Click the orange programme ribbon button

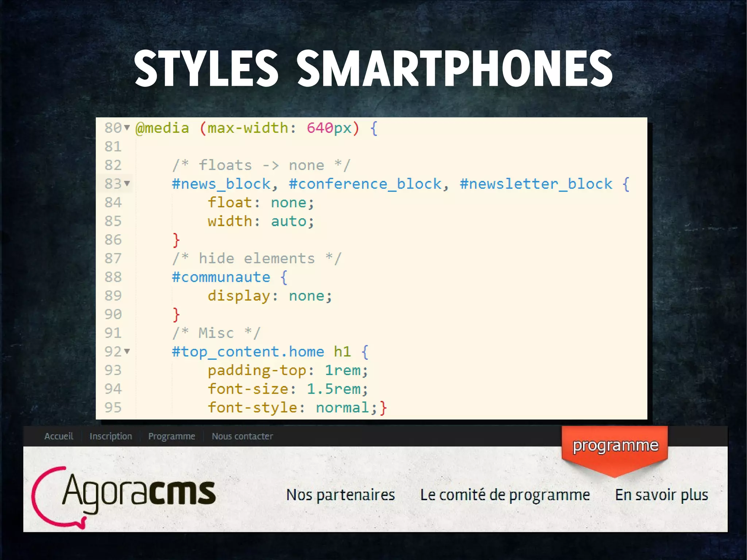pyautogui.click(x=615, y=451)
